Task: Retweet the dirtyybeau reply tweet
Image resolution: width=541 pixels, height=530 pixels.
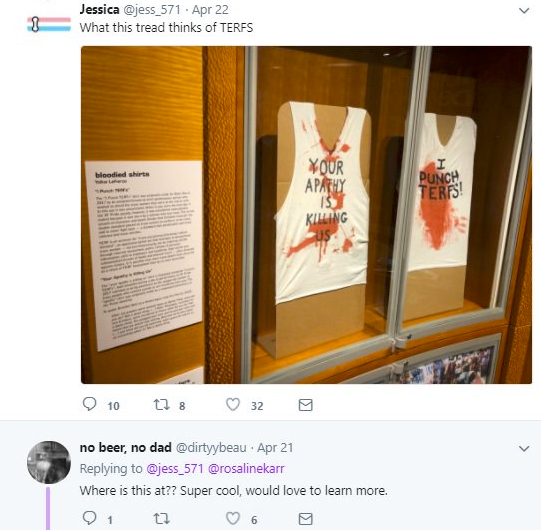Action: 161,518
